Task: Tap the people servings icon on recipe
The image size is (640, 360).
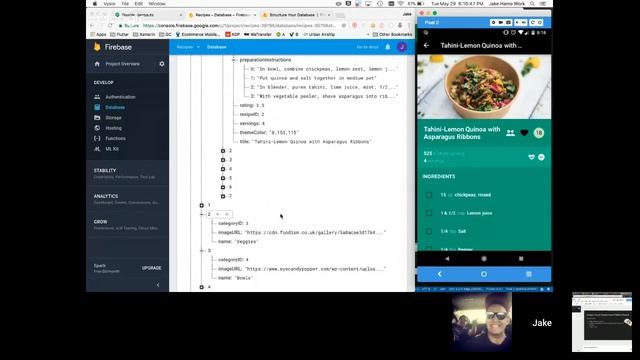Action: [510, 133]
